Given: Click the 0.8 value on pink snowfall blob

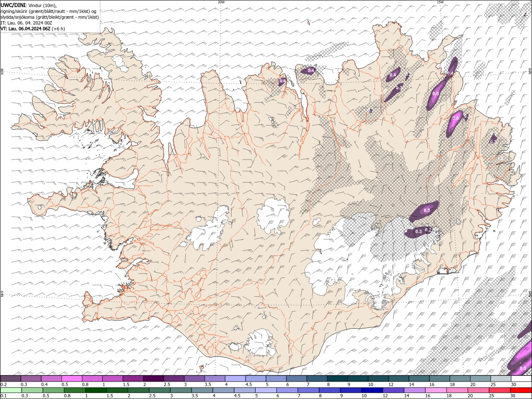Looking at the screenshot, I should 455,118.
